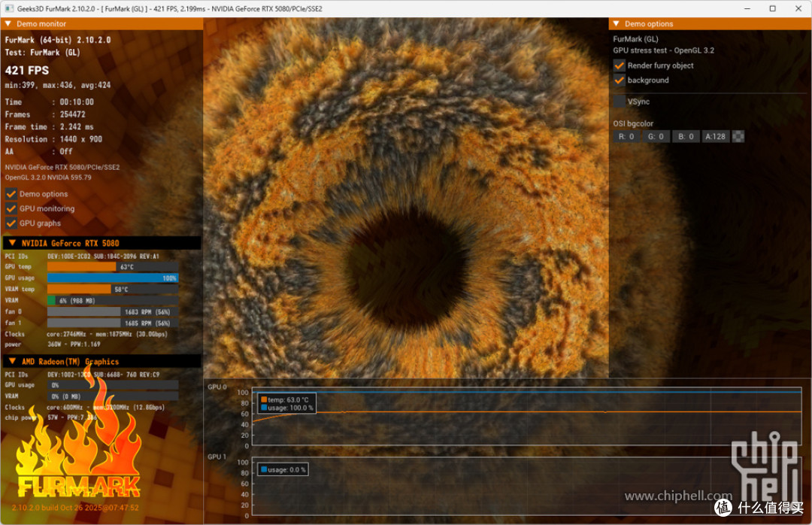The height and width of the screenshot is (525, 812).
Task: Collapse the Demo options panel triangle
Action: coord(617,24)
